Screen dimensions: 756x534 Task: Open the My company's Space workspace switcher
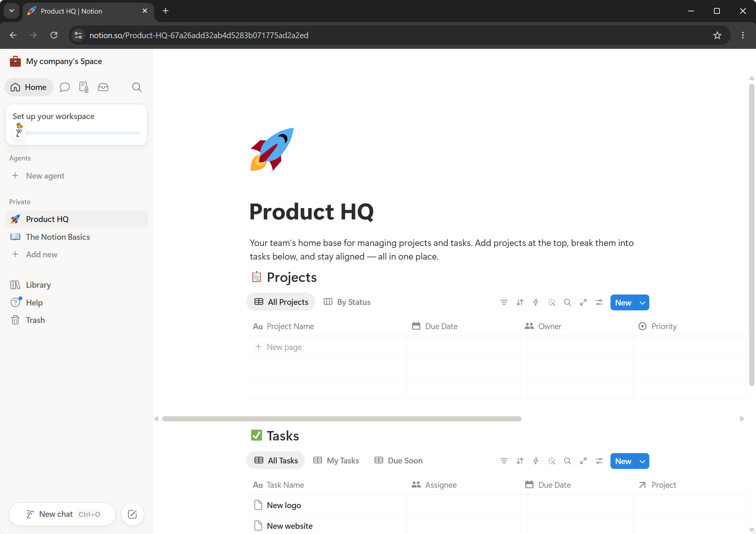tap(56, 61)
